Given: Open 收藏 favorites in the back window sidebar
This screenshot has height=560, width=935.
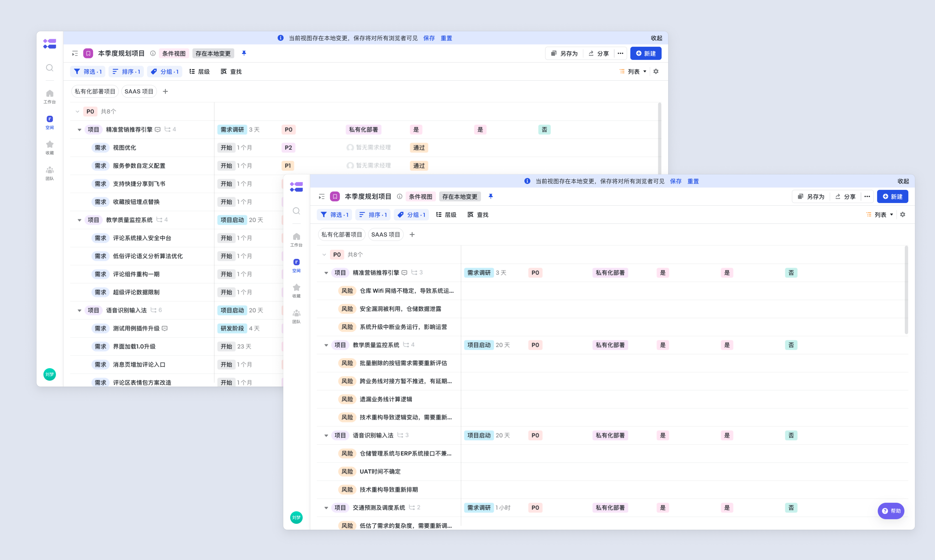Looking at the screenshot, I should tap(49, 148).
